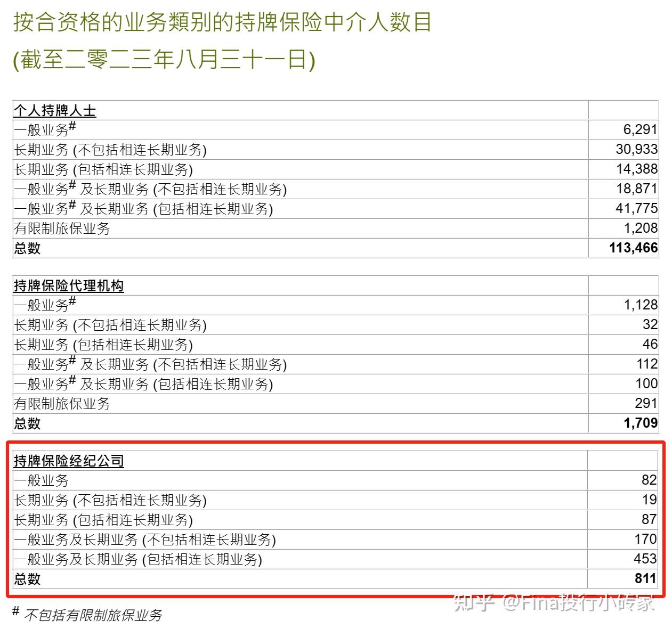Select the value 6,291 for 一般业务
This screenshot has width=672, height=629.
point(639,130)
